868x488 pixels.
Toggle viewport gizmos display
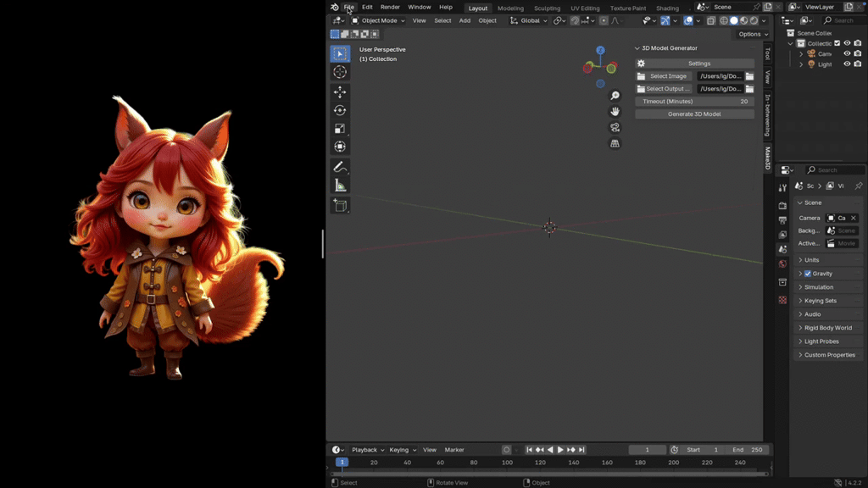coord(665,20)
